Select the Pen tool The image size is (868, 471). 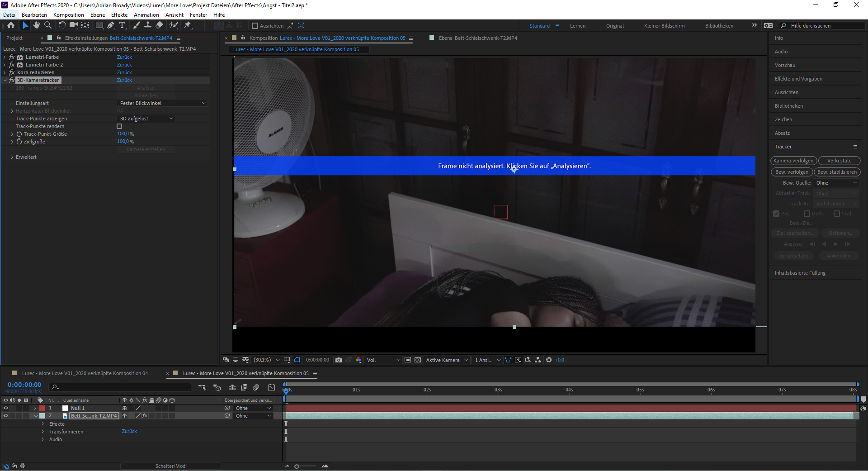111,26
